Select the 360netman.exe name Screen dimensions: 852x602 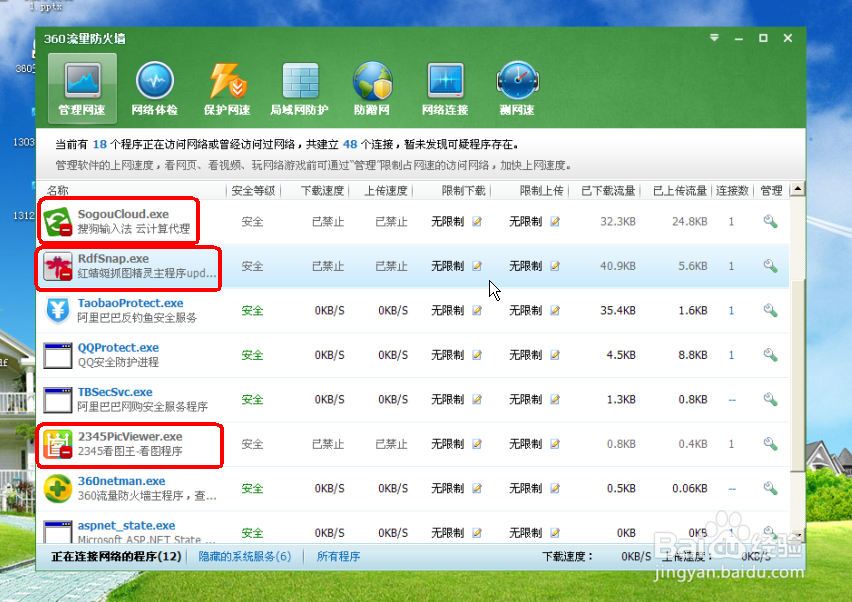coord(121,481)
